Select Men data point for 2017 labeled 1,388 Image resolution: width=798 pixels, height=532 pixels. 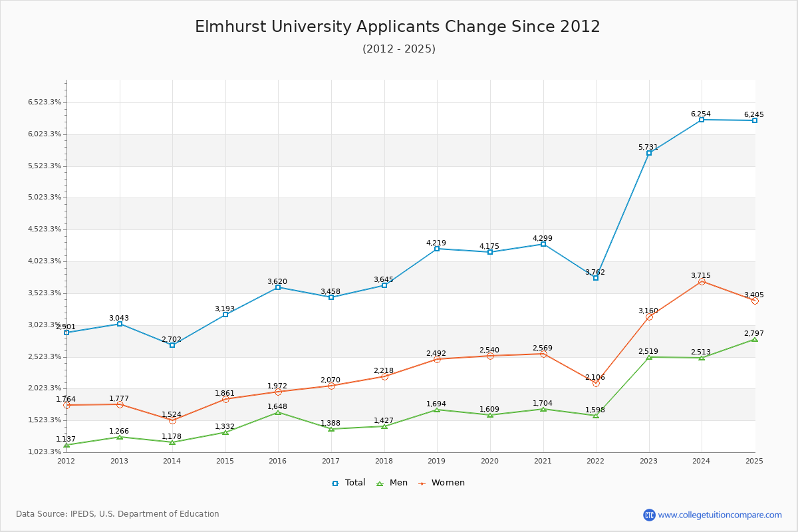(331, 429)
